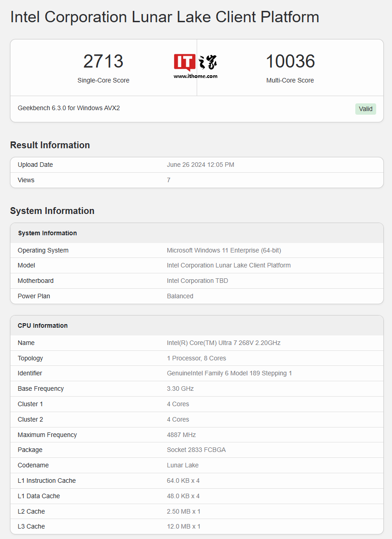Select "Intel(R) Core(TM) Ultra 7 268V 2.20GHz"

pos(224,343)
